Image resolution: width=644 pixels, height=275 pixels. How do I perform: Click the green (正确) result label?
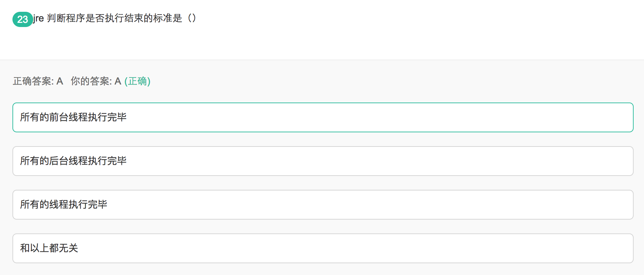(x=137, y=81)
